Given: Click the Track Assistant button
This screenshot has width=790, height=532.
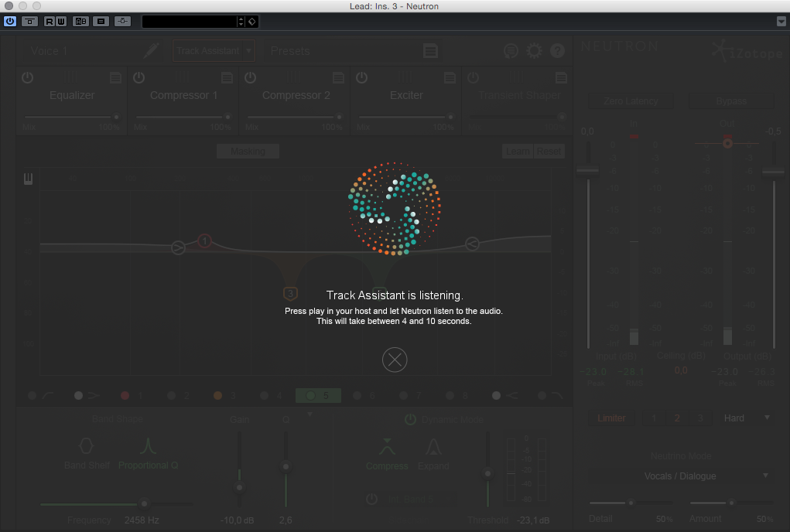Looking at the screenshot, I should (x=208, y=51).
